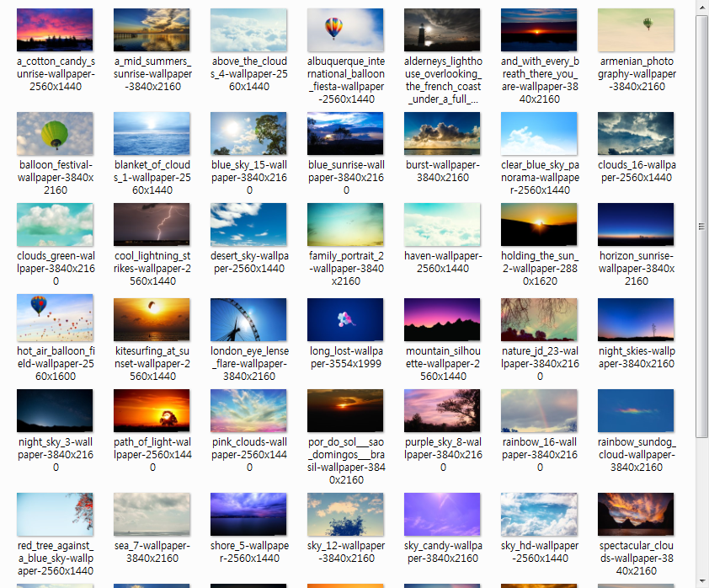The height and width of the screenshot is (588, 709).
Task: Select the albuquerque balloon fiesta thumbnail
Action: click(x=345, y=29)
